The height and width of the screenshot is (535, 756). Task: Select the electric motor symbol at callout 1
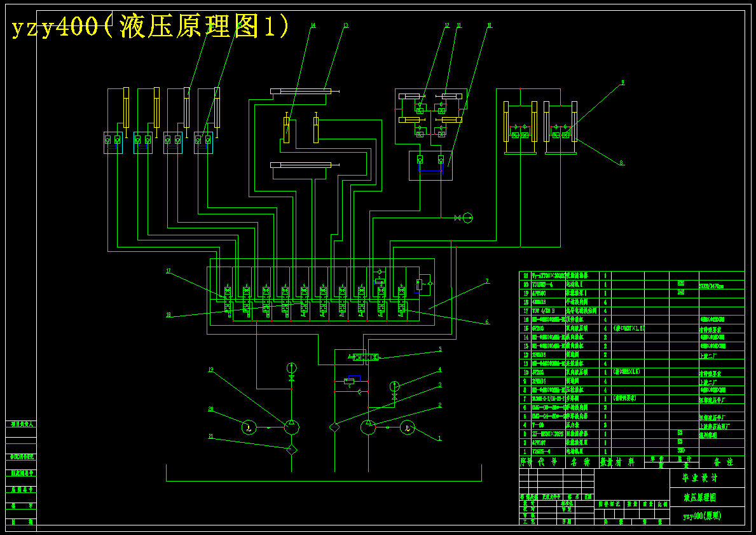tap(408, 427)
